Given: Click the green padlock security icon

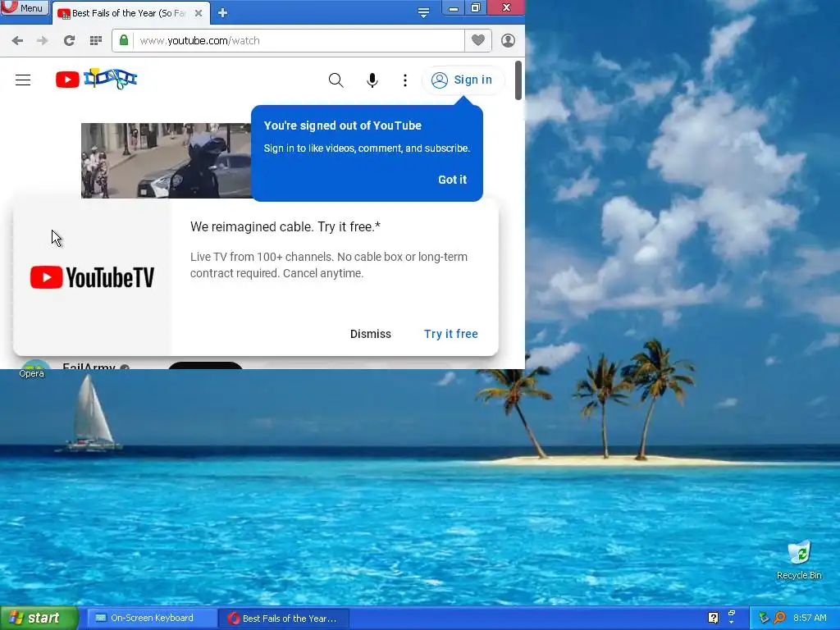Looking at the screenshot, I should pyautogui.click(x=124, y=41).
